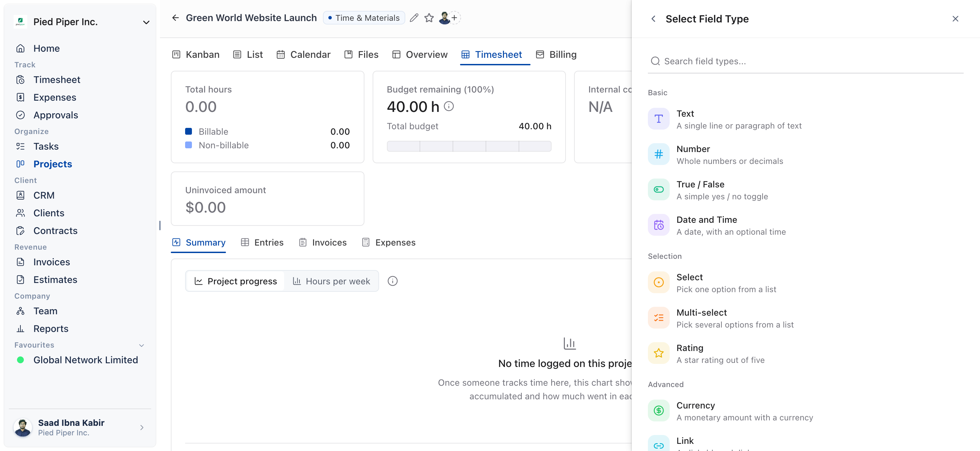Switch to the Calendar tab
The height and width of the screenshot is (451, 980).
pyautogui.click(x=303, y=54)
